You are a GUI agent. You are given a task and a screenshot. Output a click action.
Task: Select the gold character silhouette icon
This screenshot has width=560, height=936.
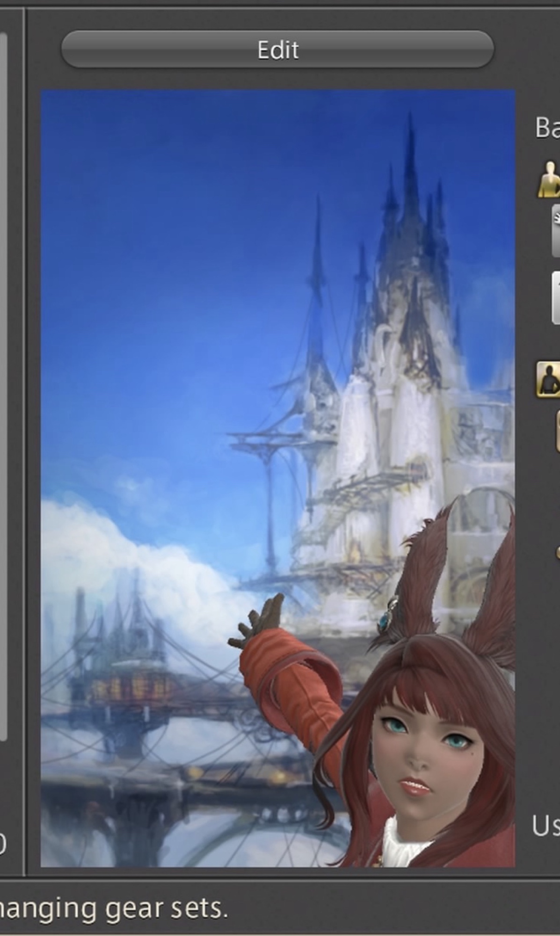[549, 180]
